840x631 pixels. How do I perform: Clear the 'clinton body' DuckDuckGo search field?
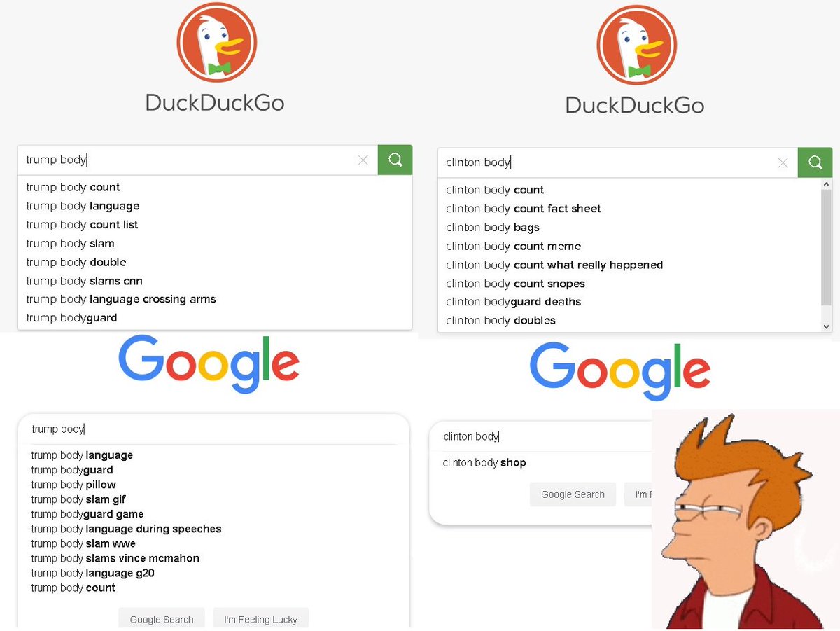[x=783, y=163]
